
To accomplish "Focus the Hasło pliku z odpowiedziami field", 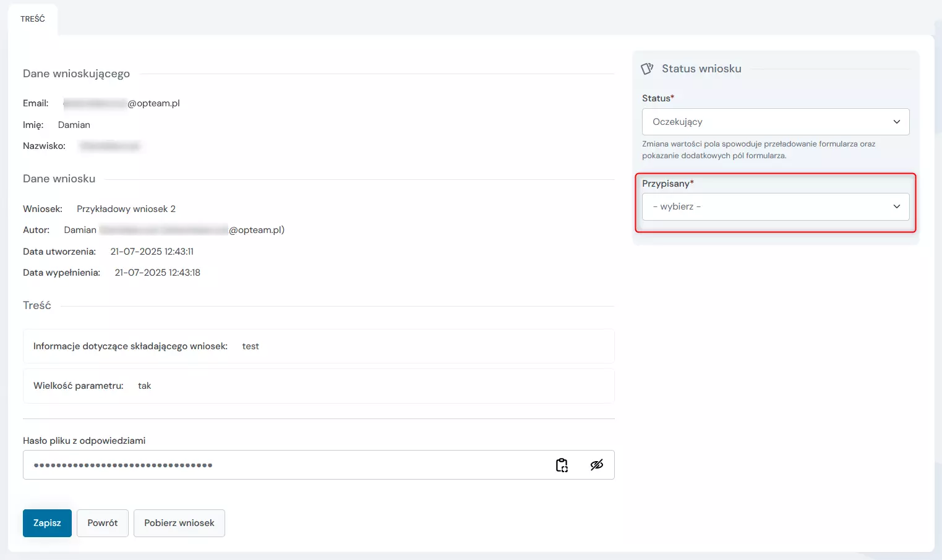I will tap(285, 465).
